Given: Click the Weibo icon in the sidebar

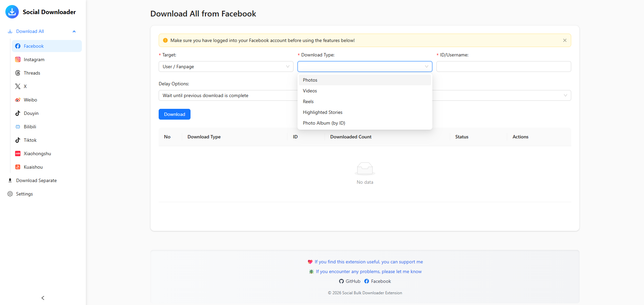Looking at the screenshot, I should (18, 100).
